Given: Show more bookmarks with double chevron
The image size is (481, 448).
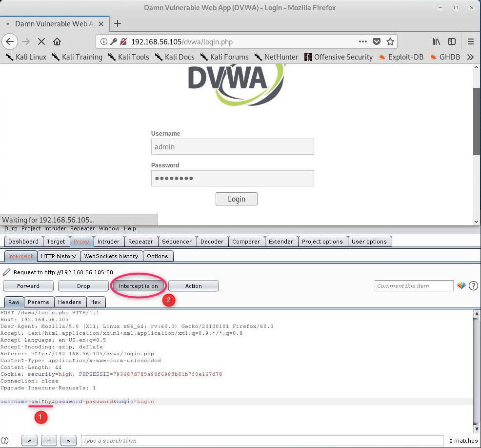Looking at the screenshot, I should click(470, 57).
